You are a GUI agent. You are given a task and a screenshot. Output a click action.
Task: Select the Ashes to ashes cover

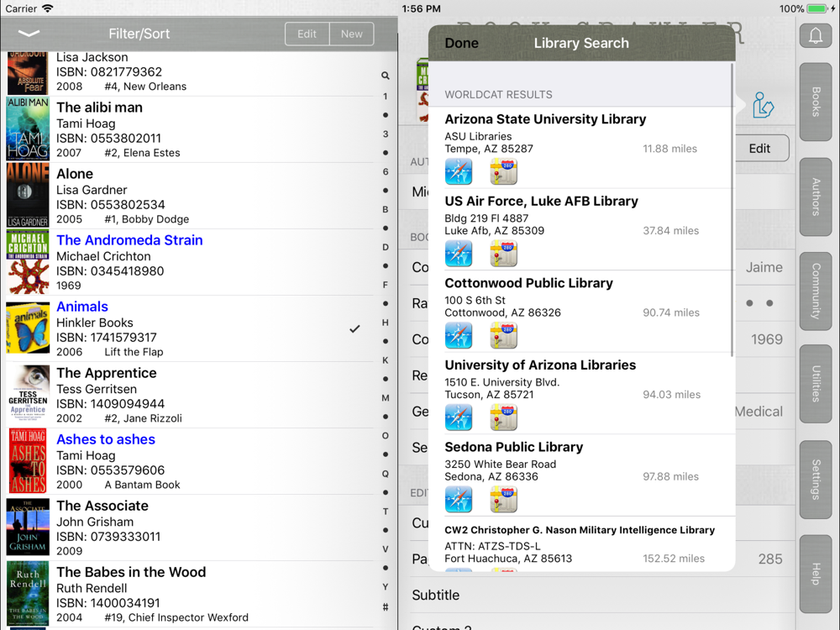28,461
